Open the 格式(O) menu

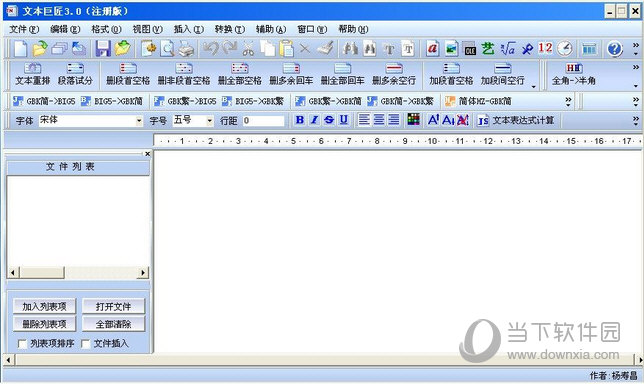(106, 29)
